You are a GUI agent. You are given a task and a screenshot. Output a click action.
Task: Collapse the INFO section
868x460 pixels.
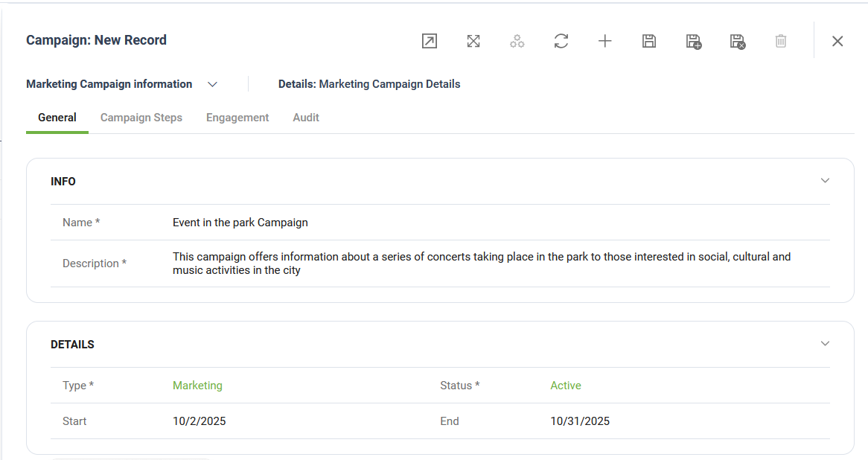click(825, 181)
